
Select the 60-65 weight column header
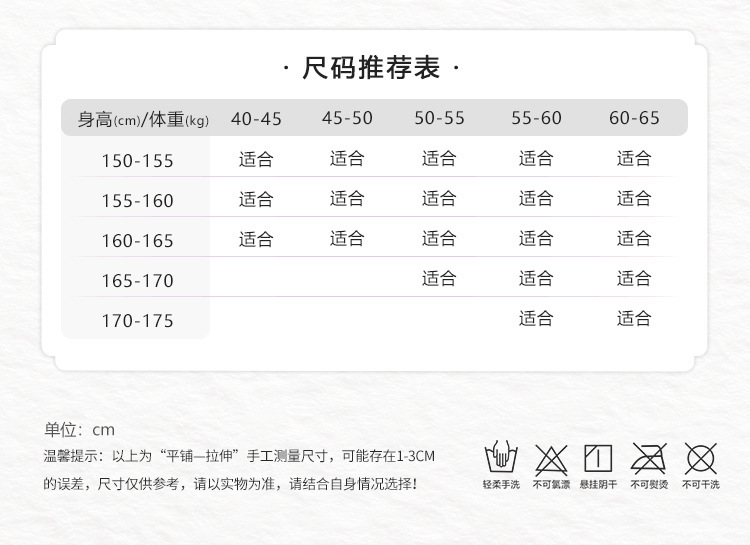(634, 118)
